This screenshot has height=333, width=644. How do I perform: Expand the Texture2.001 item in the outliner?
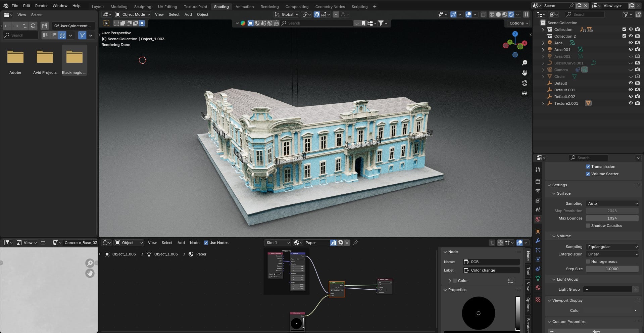click(543, 103)
